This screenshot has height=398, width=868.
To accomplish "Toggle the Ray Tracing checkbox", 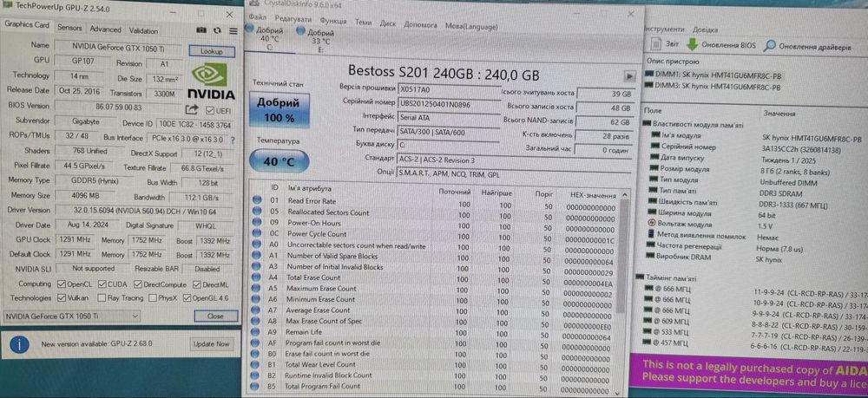I will coord(102,298).
